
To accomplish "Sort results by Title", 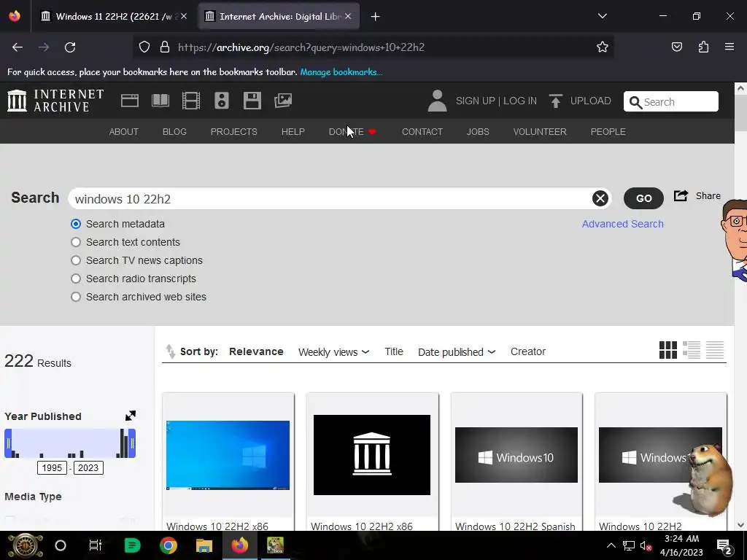I will click(x=394, y=351).
